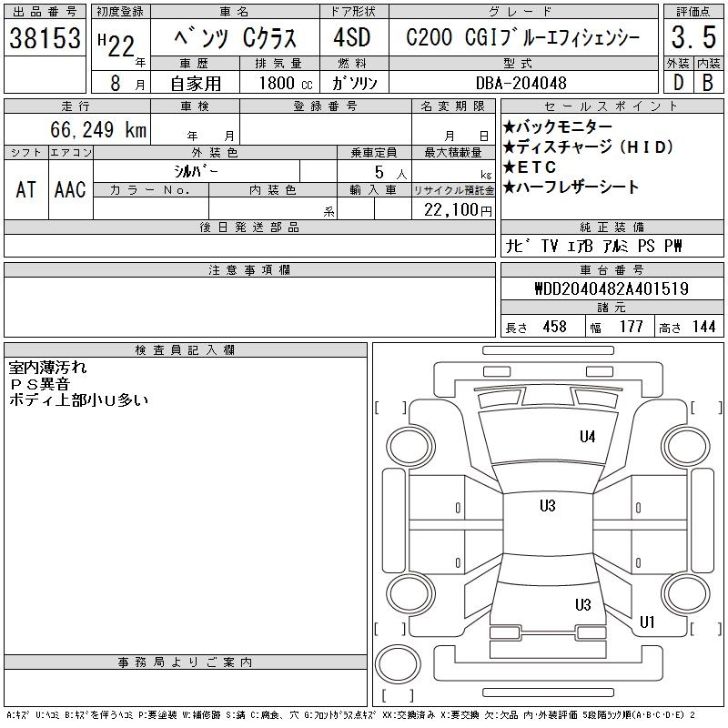Click the height value 144

(704, 327)
